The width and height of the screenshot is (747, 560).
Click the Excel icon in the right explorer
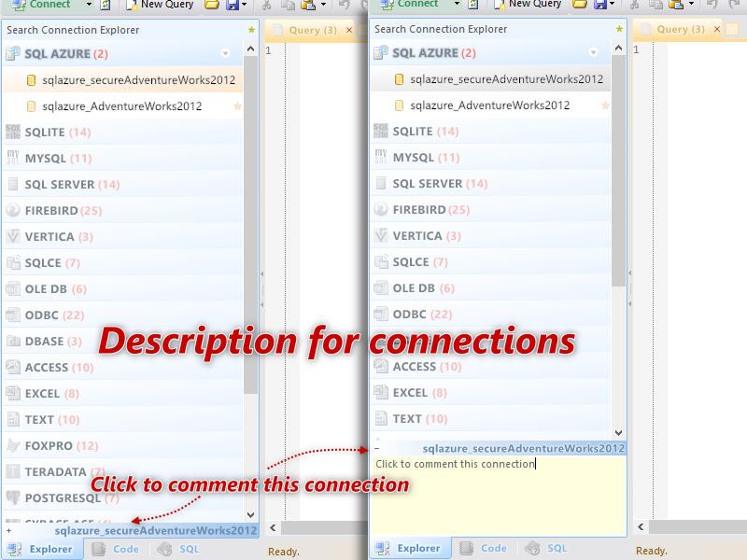381,392
